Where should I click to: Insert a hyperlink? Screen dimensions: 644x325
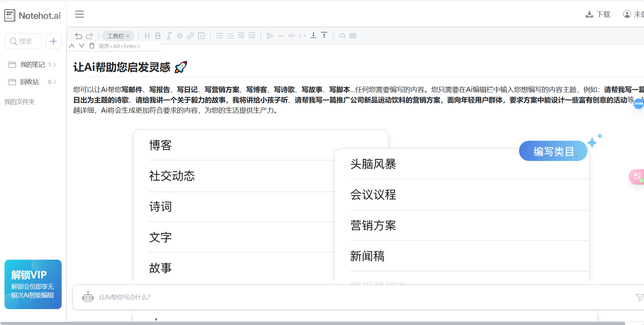(190, 36)
